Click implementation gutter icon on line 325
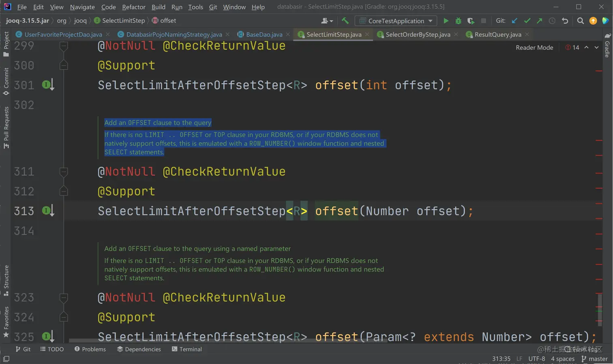 [48, 336]
